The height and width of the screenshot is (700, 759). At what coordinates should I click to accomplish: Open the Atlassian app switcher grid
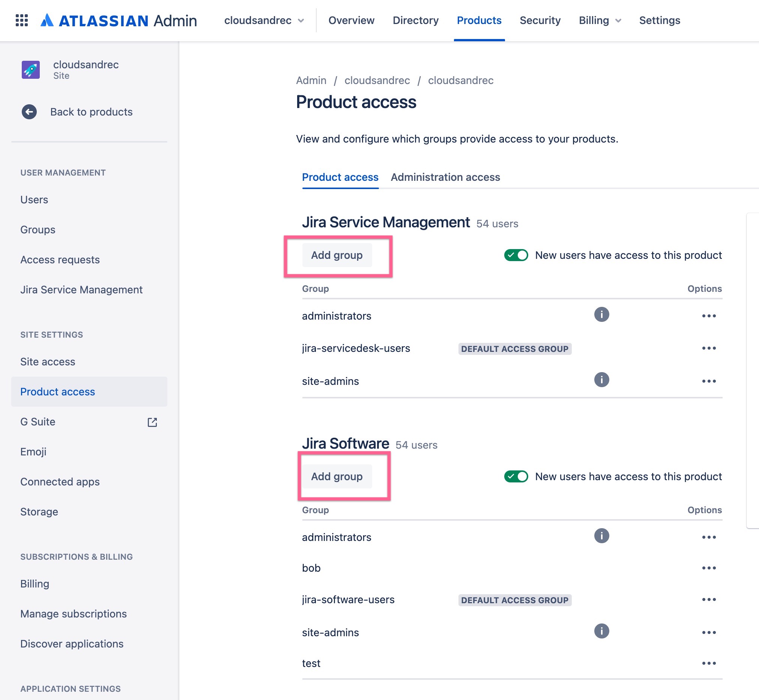[x=22, y=21]
